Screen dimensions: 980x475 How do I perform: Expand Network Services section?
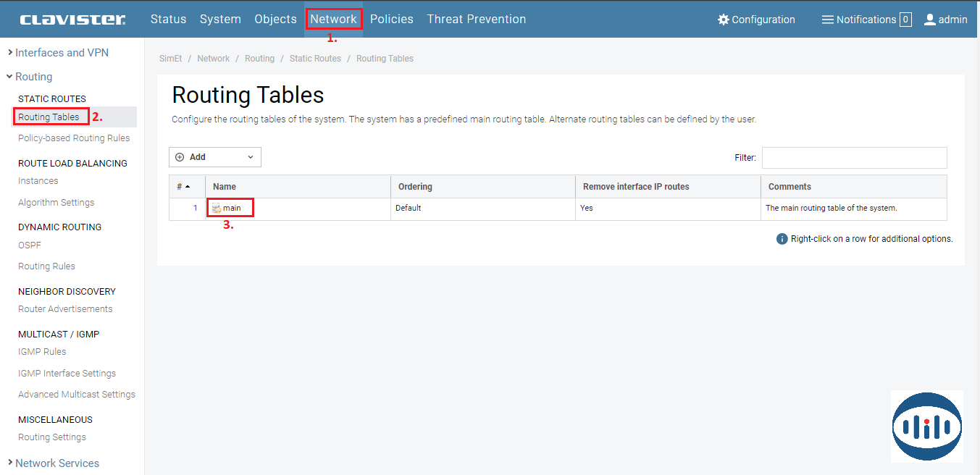coord(56,463)
